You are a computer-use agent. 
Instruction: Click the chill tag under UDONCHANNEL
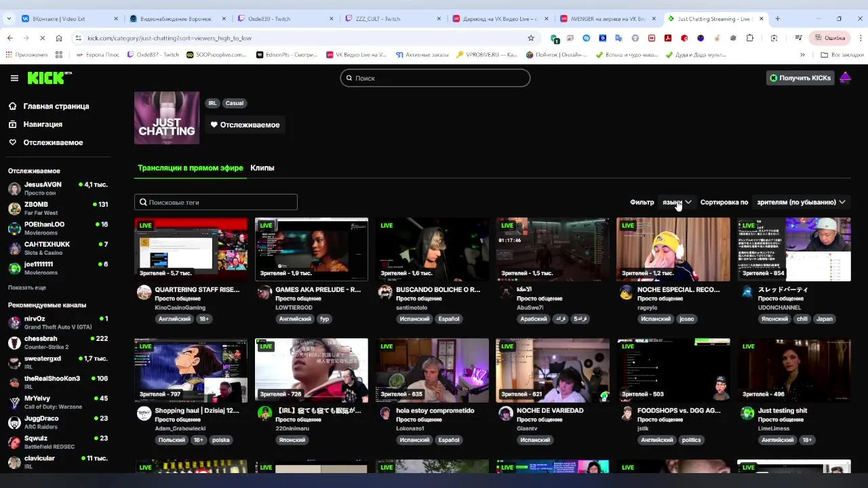coord(802,319)
